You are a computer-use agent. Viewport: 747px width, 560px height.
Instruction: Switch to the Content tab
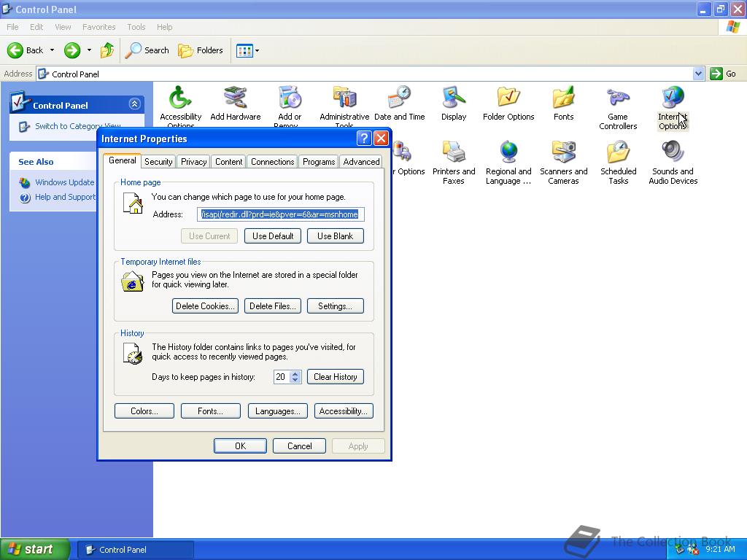(228, 162)
